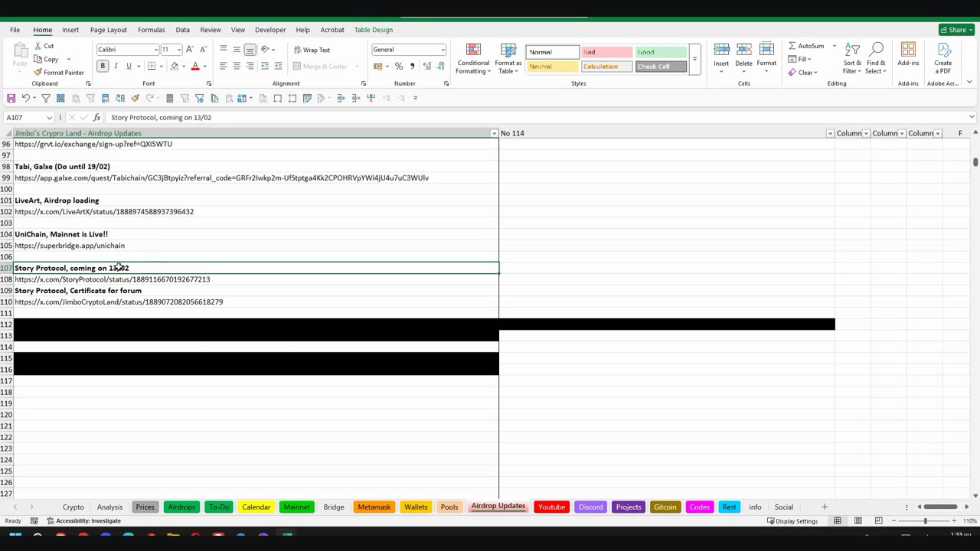Open the No 114 column filter dropdown

[830, 133]
